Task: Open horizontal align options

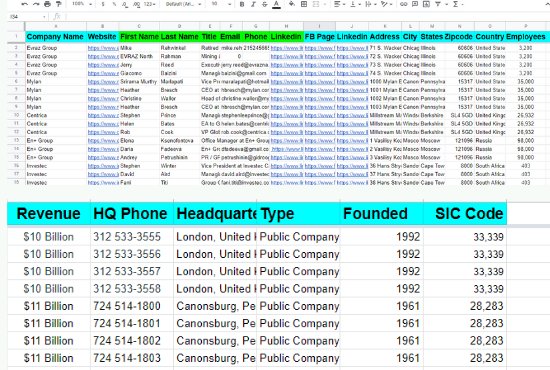Action: pyautogui.click(x=339, y=4)
